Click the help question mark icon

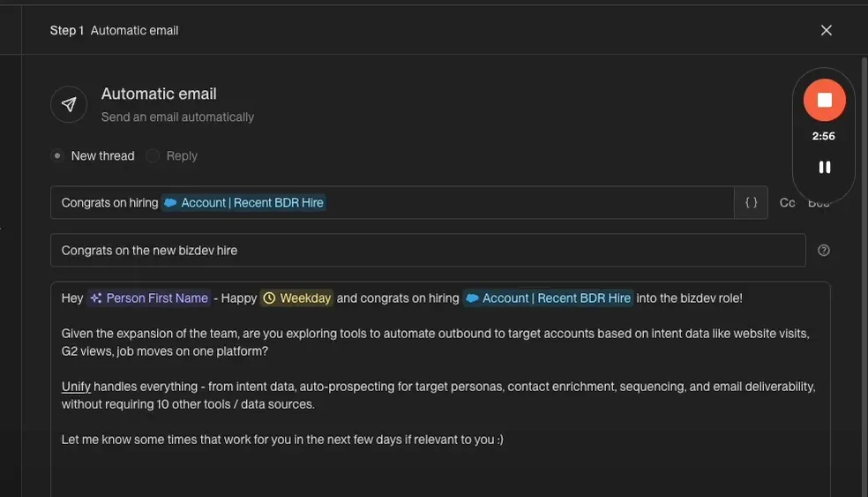824,250
